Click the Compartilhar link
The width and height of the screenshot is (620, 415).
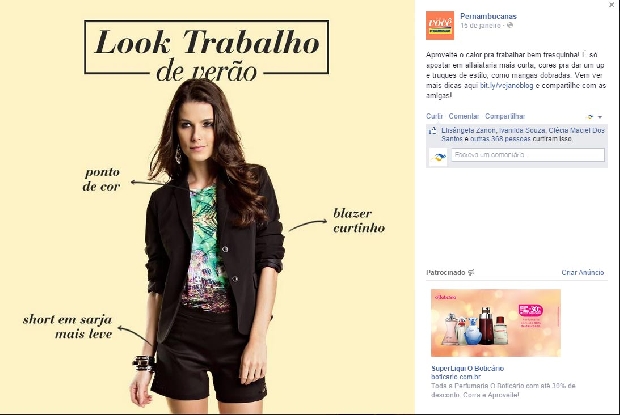click(505, 116)
